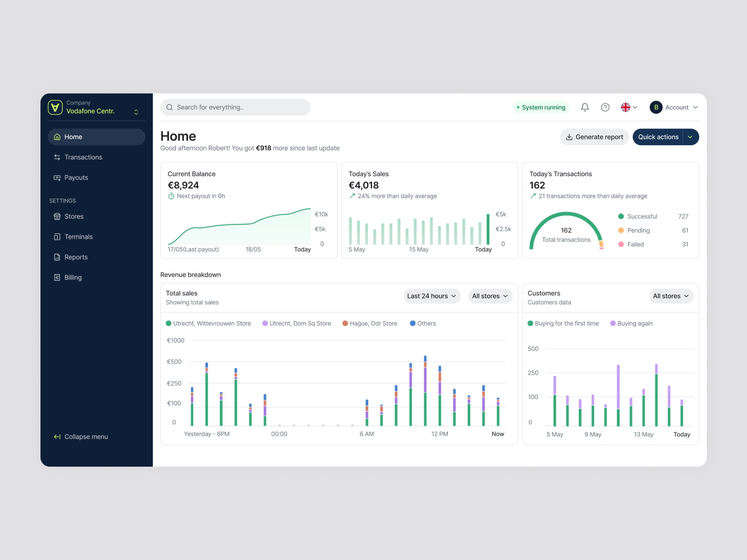
Task: Click the notifications bell icon
Action: point(585,107)
